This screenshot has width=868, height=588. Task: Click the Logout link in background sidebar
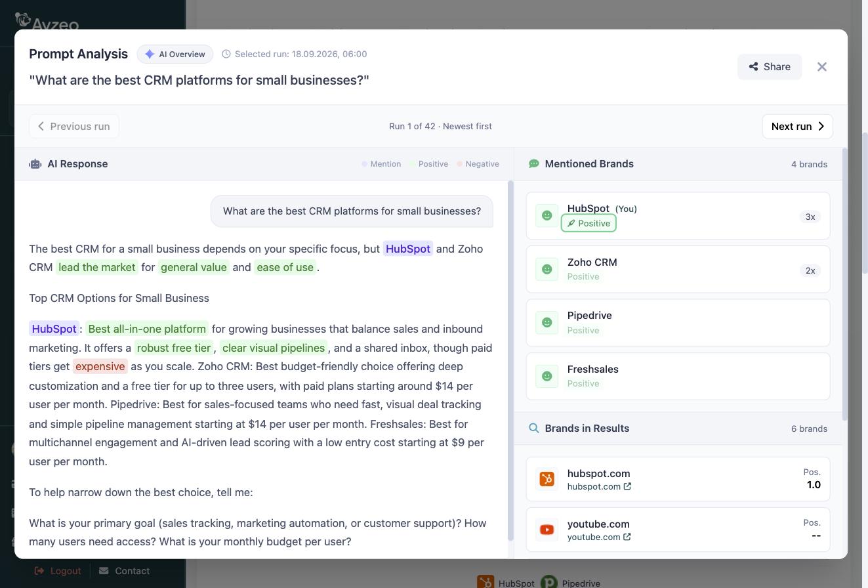click(58, 571)
